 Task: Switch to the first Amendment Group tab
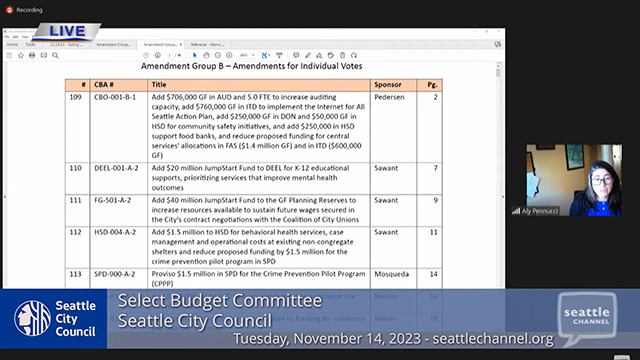tap(113, 44)
